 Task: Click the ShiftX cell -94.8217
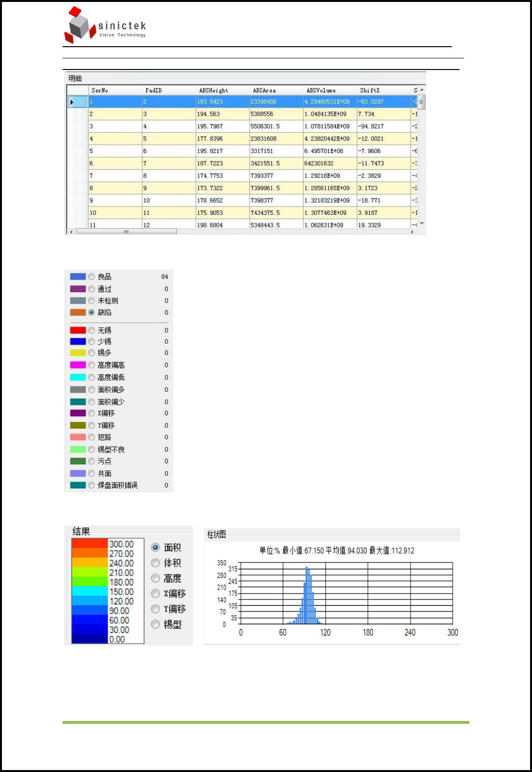[x=384, y=126]
